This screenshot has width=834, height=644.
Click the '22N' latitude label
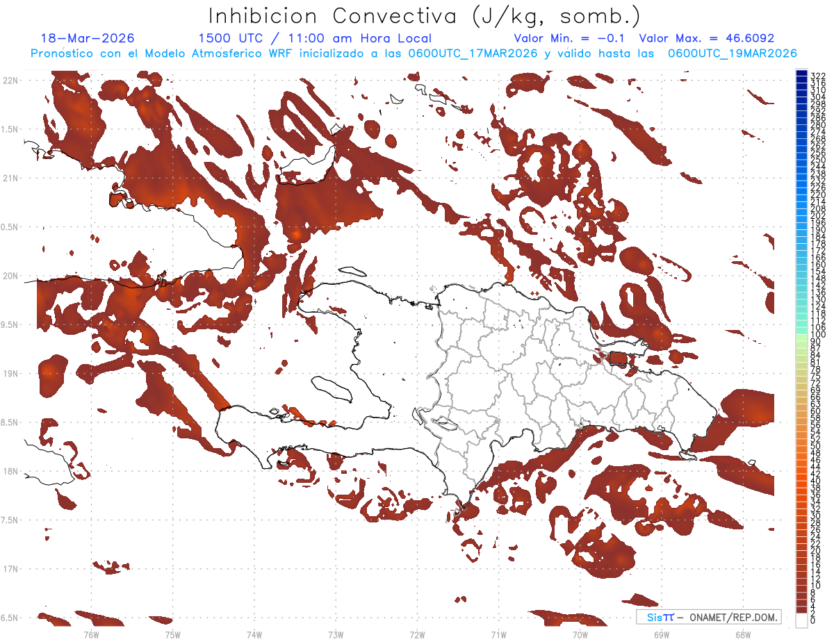[x=10, y=80]
